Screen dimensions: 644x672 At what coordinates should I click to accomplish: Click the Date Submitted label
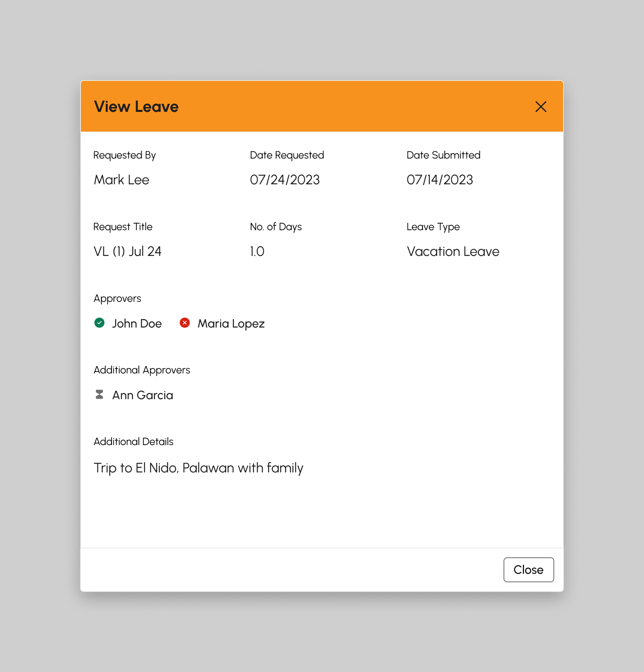pos(444,155)
